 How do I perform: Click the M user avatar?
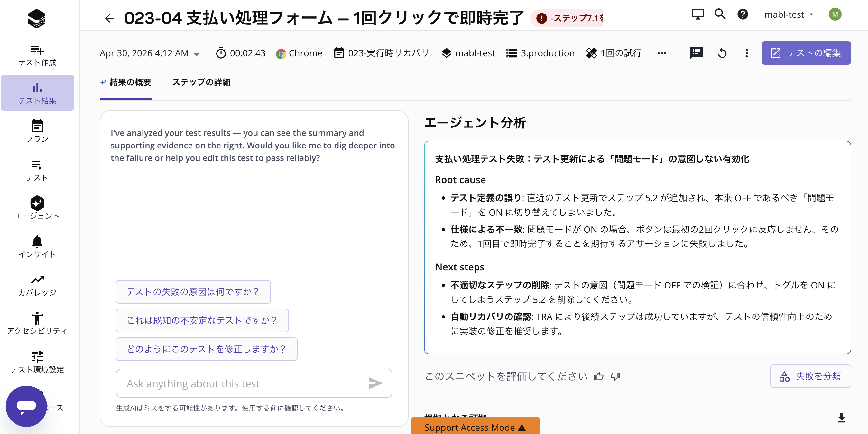[x=835, y=14]
